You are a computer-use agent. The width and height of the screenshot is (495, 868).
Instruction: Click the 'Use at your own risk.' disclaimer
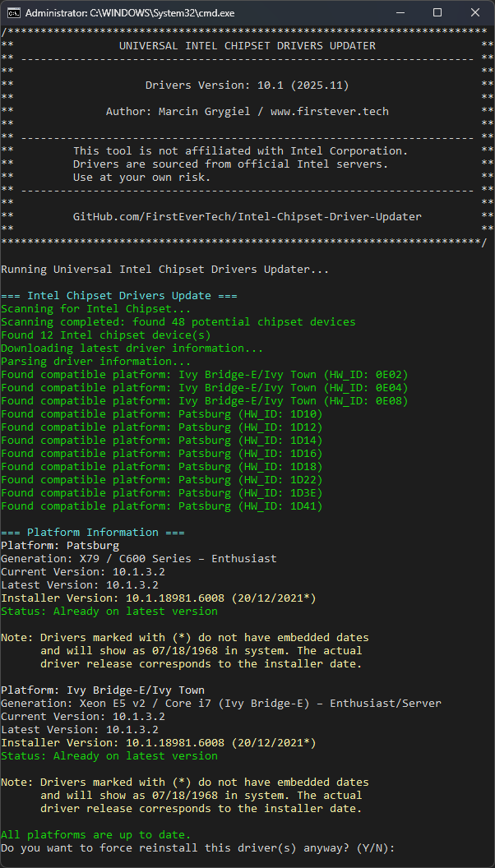click(141, 177)
